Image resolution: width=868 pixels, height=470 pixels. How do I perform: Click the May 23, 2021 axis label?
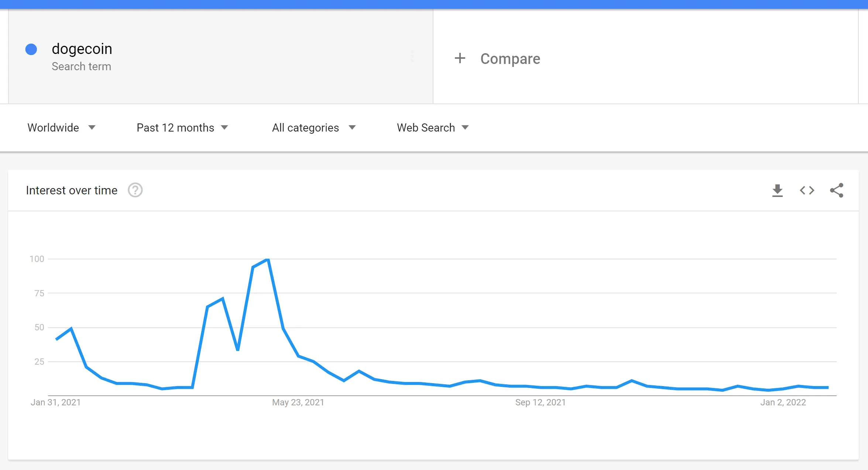point(298,402)
